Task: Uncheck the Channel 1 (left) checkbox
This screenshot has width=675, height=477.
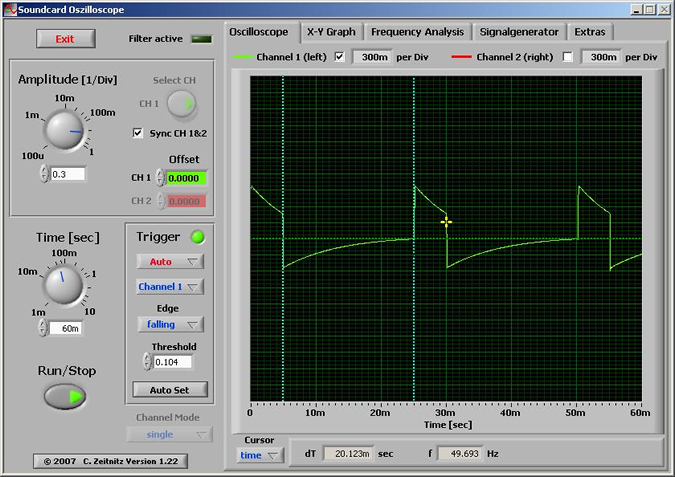Action: [x=340, y=57]
